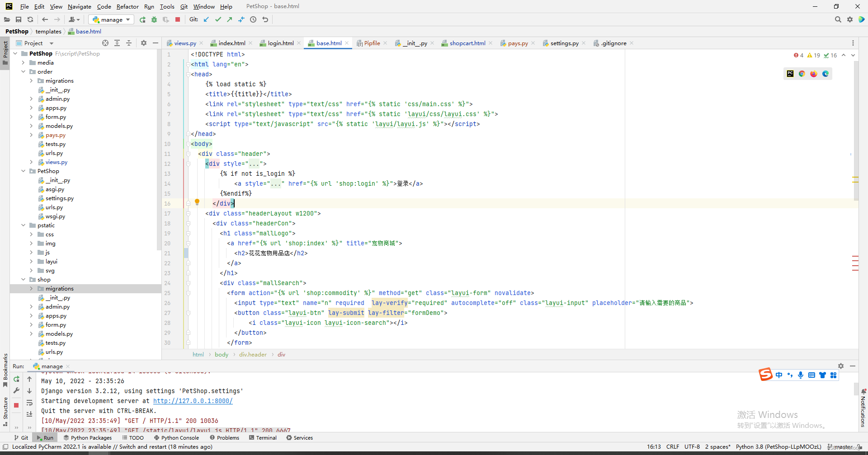Change line separator CRLF in status bar
The width and height of the screenshot is (868, 455).
coord(672,446)
